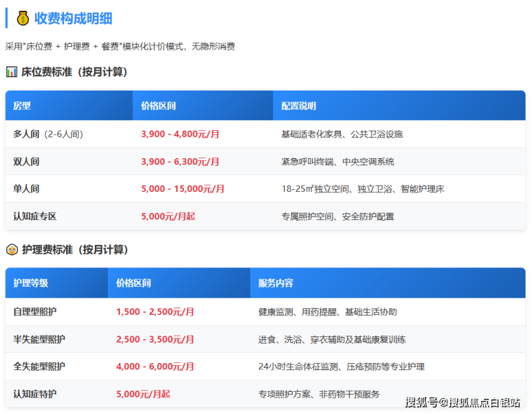Viewport: 532px width, 414px height.
Task: Click the bar chart icon before 床位费标准
Action: (12, 72)
